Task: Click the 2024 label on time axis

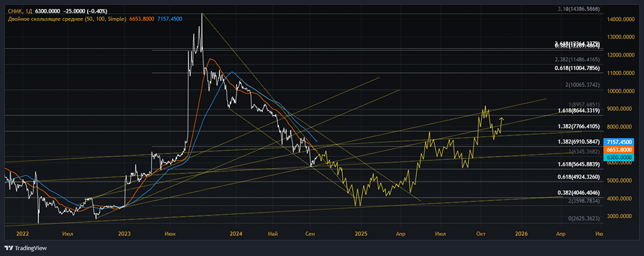Action: click(236, 233)
